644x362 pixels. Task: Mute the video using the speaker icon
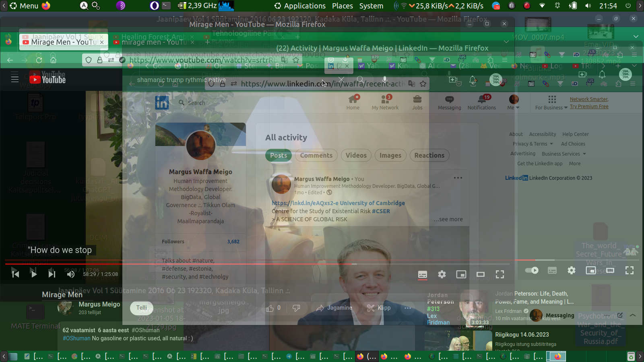coord(71,274)
